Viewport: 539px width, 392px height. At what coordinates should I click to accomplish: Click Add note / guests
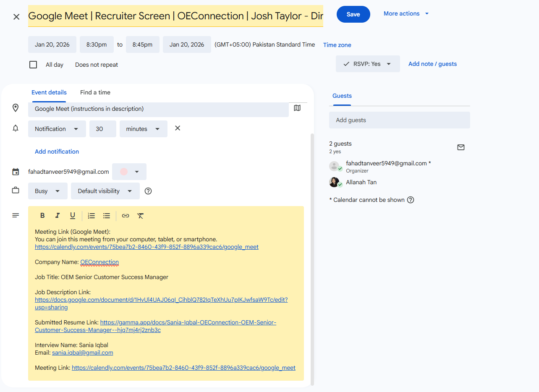pos(432,64)
